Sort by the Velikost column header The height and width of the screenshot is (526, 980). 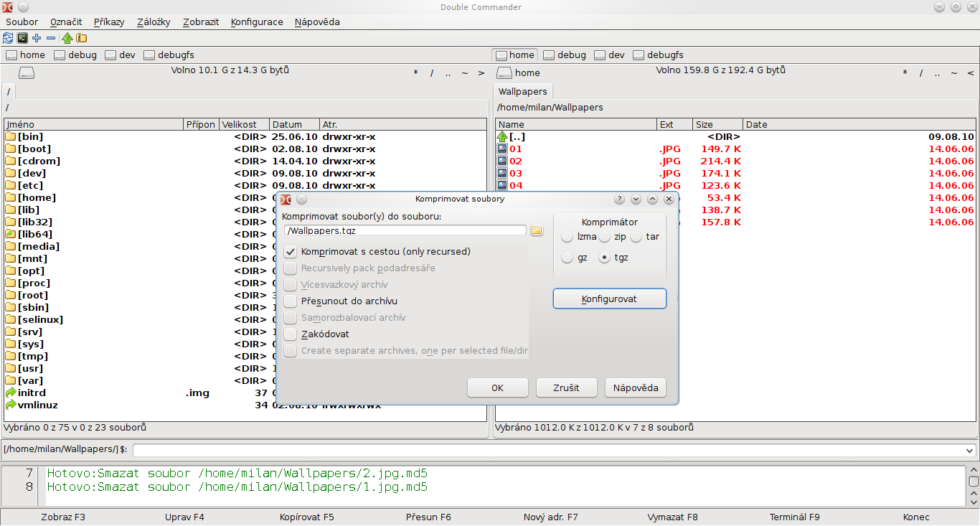click(x=244, y=124)
